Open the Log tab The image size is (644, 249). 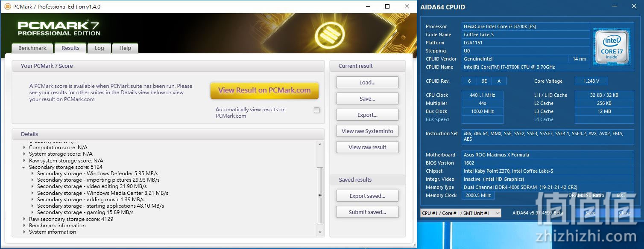pyautogui.click(x=99, y=48)
